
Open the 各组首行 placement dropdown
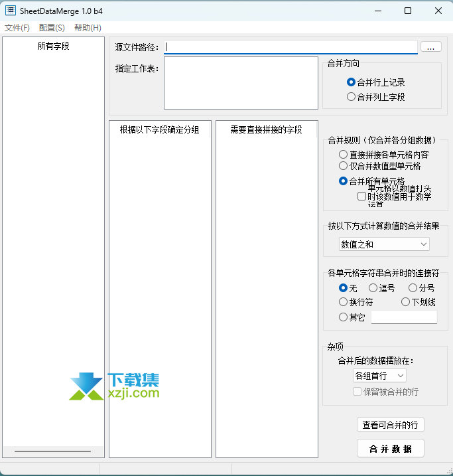pyautogui.click(x=379, y=376)
